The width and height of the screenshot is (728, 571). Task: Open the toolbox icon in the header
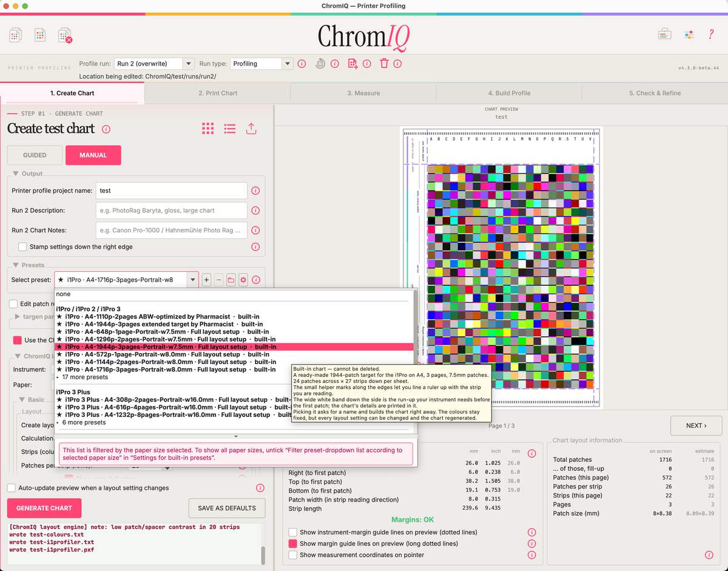[x=664, y=35]
